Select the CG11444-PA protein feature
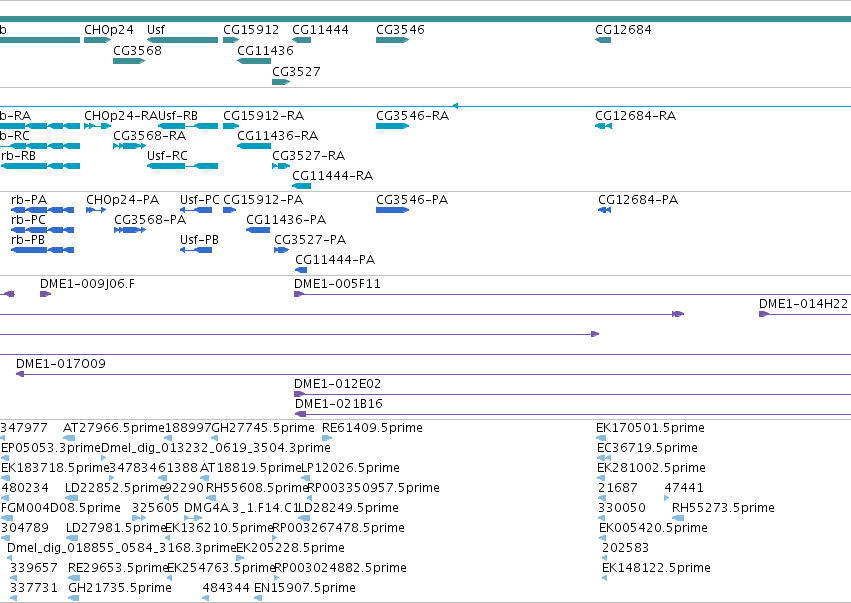The width and height of the screenshot is (851, 603). click(x=301, y=270)
